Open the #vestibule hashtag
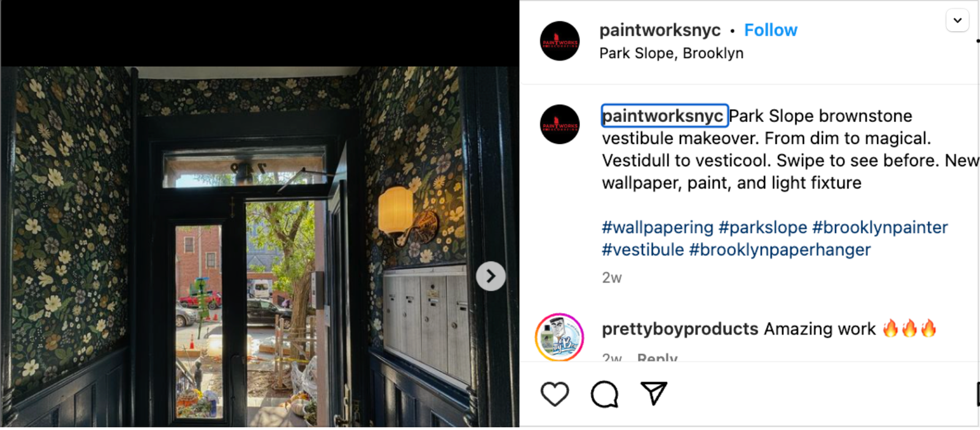Screen dimensions: 980x430 click(x=643, y=250)
